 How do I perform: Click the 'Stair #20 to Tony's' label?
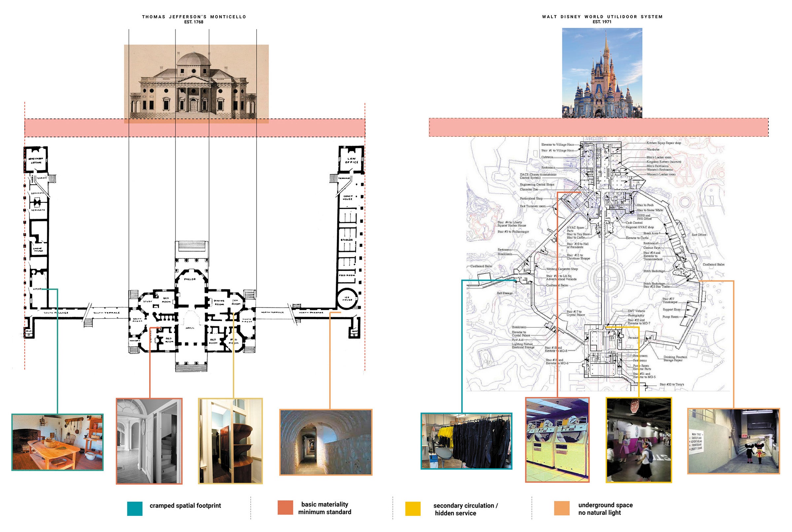tap(671, 384)
